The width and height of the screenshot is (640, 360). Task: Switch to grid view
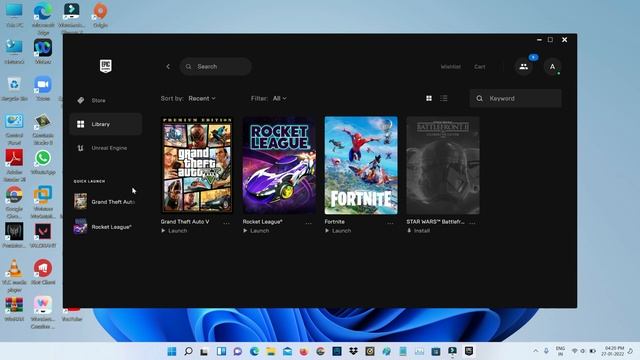(x=429, y=98)
